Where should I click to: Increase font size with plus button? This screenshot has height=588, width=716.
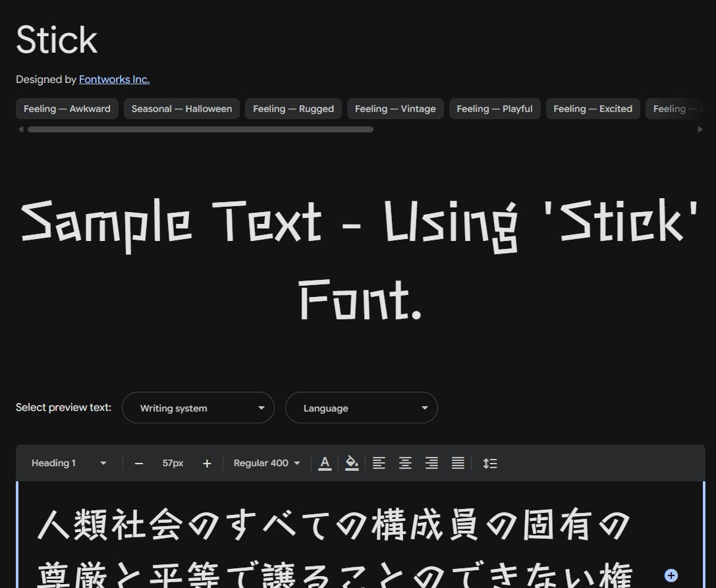tap(207, 464)
